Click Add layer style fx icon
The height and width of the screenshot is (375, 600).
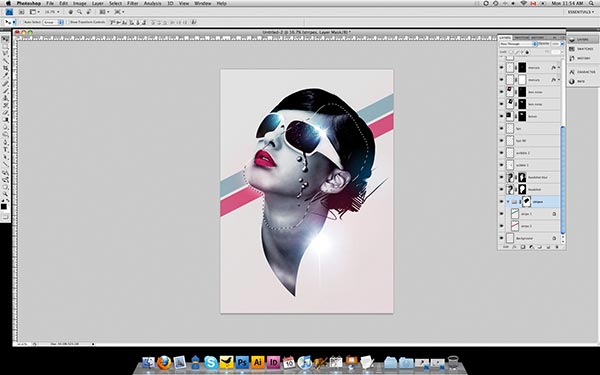[514, 247]
